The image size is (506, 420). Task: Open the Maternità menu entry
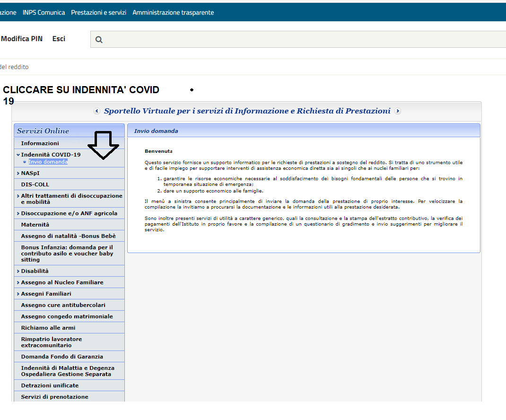pyautogui.click(x=35, y=225)
